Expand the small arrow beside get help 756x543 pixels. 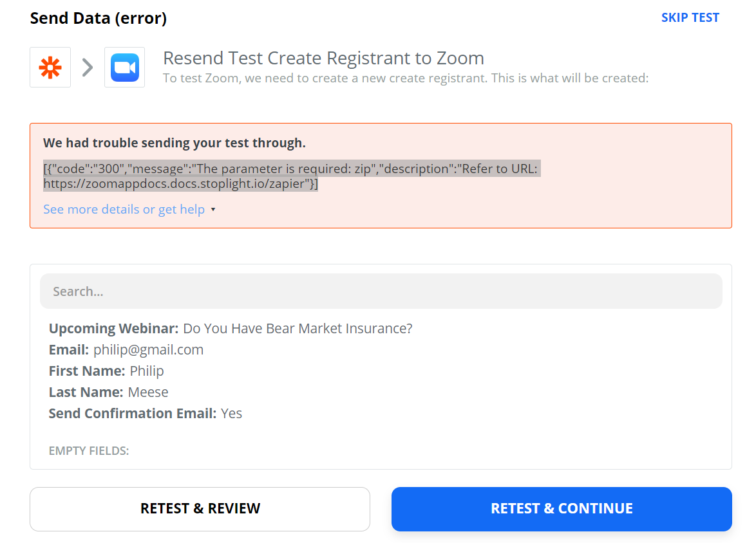213,210
